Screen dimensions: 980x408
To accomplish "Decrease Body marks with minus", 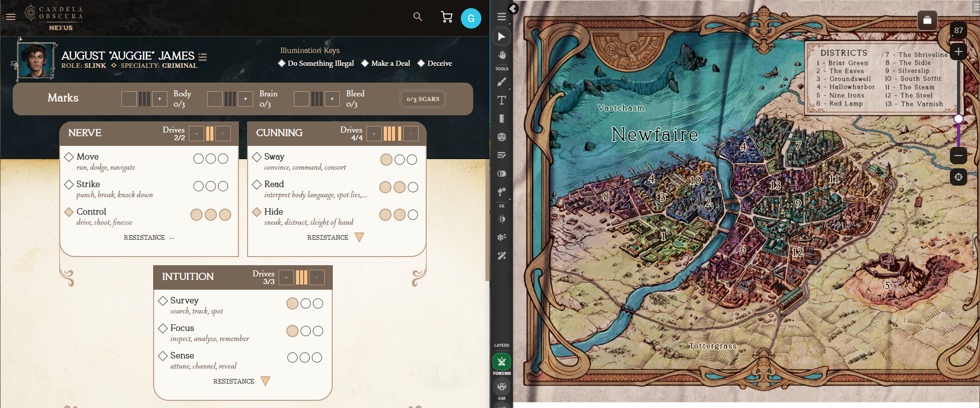I will click(x=129, y=99).
